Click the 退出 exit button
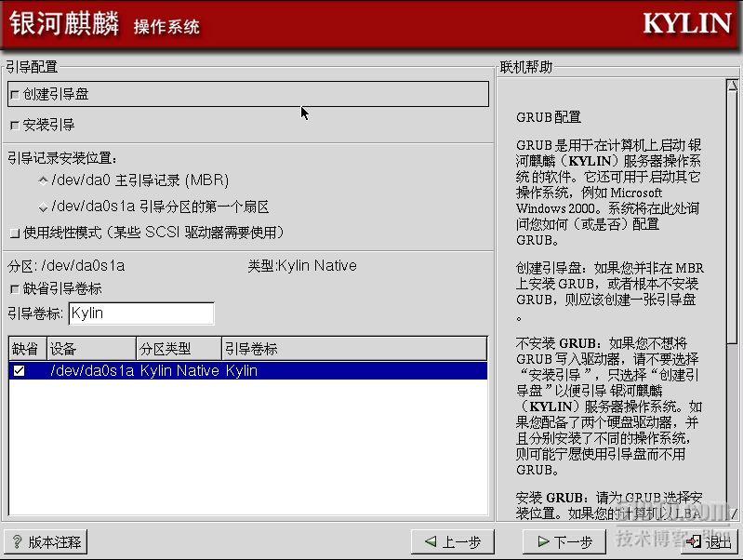This screenshot has height=560, width=743. tap(710, 541)
